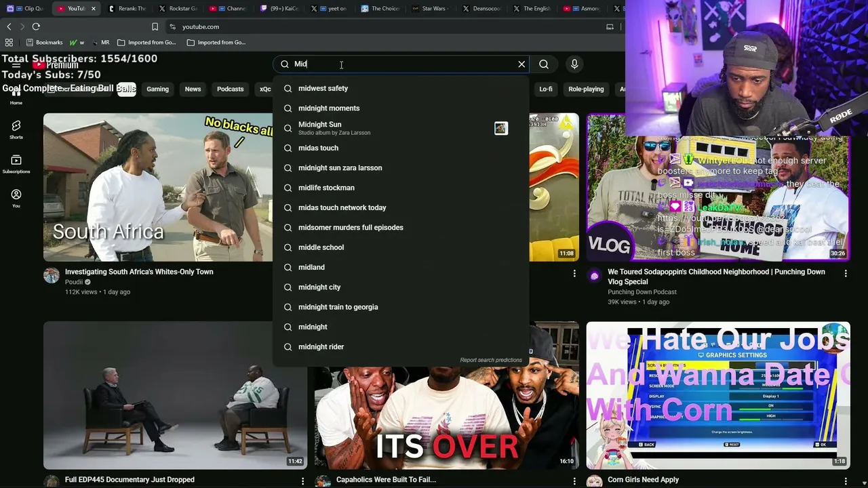The height and width of the screenshot is (488, 868).
Task: Open the tab grid icon in bookmarks bar
Action: (9, 42)
